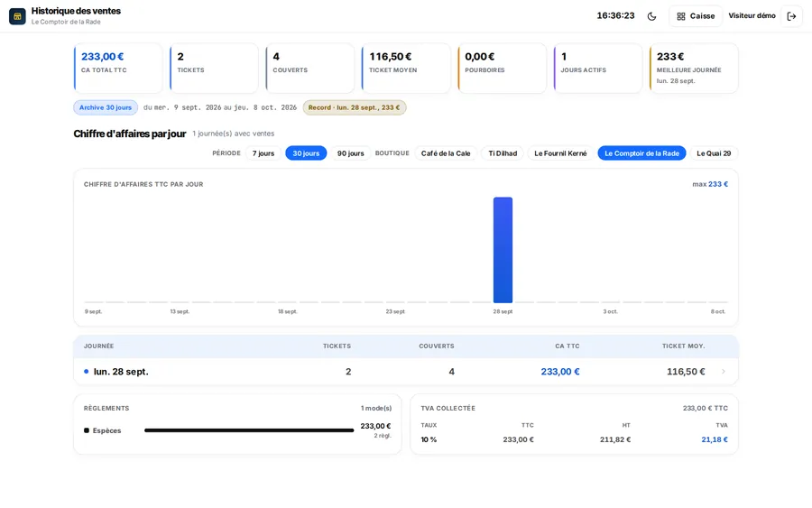Click the CA TTC column header
The image size is (812, 508).
(x=567, y=346)
